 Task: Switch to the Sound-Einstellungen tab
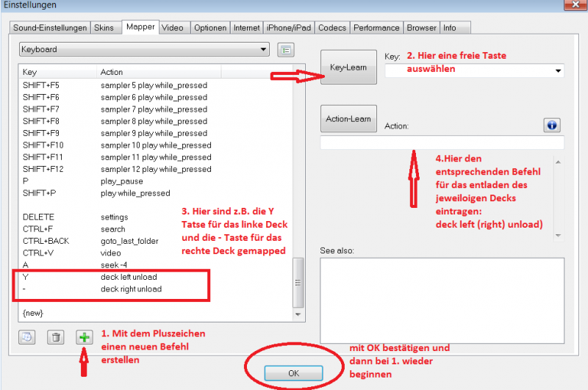pyautogui.click(x=50, y=28)
